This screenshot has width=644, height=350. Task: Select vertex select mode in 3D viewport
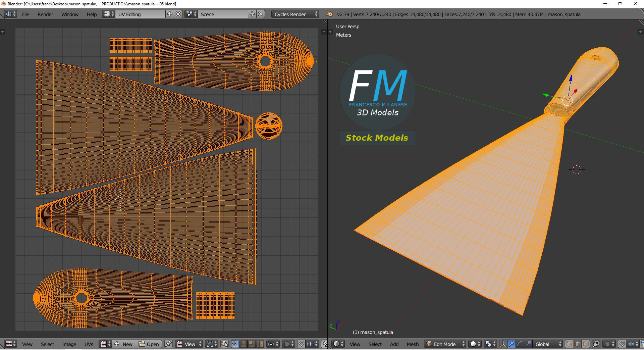pyautogui.click(x=569, y=344)
